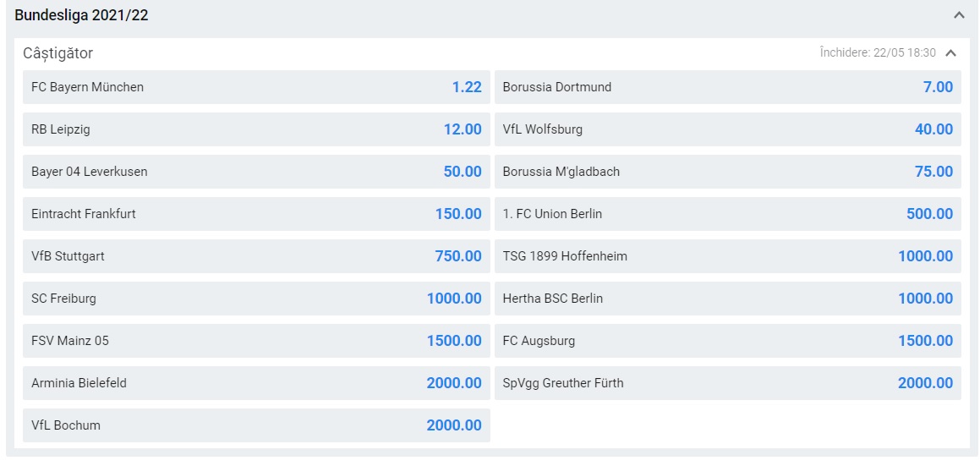The width and height of the screenshot is (980, 466).
Task: Add Eintracht Frankfurt at 150.00
Action: [x=256, y=214]
